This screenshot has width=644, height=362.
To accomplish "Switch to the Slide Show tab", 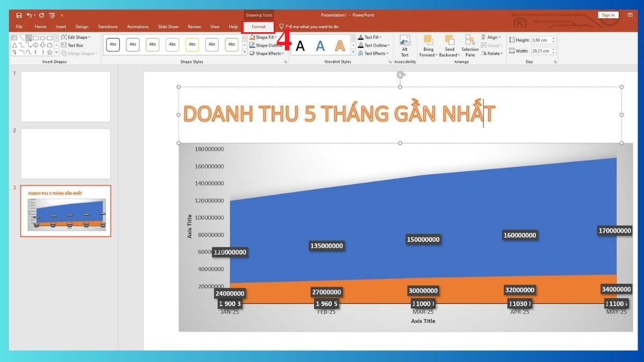I will pyautogui.click(x=167, y=26).
